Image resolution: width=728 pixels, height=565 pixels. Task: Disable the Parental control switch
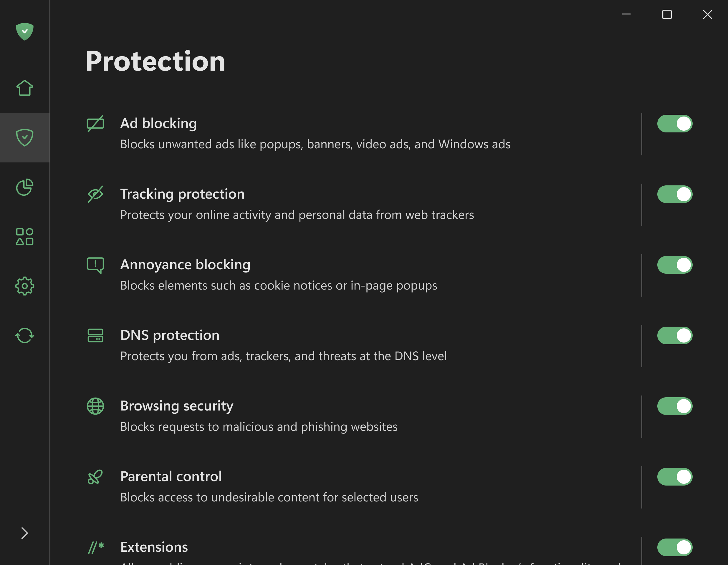point(675,477)
